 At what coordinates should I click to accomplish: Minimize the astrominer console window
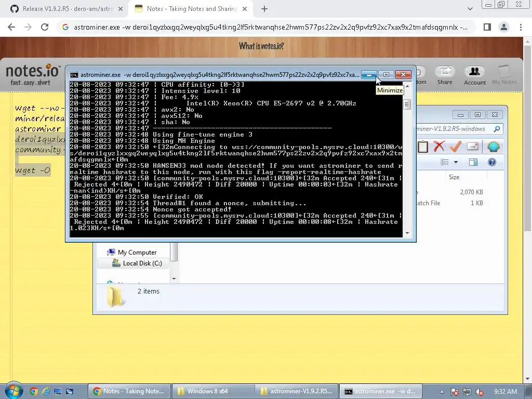coord(369,75)
